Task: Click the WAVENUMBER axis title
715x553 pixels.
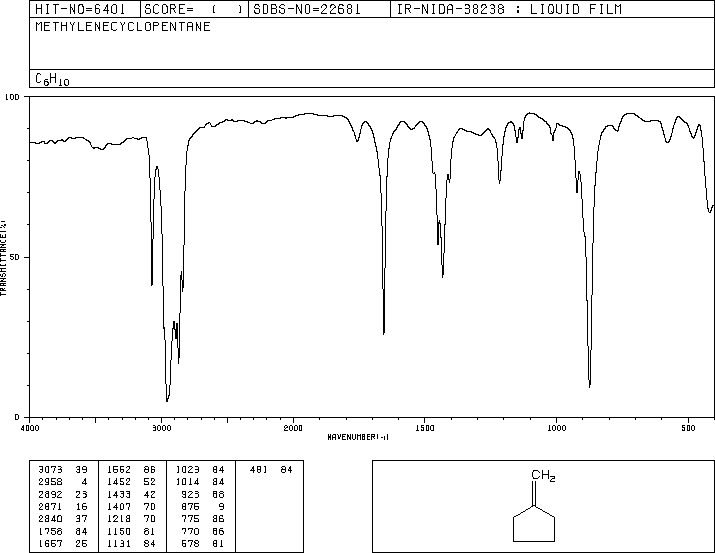Action: coord(358,437)
